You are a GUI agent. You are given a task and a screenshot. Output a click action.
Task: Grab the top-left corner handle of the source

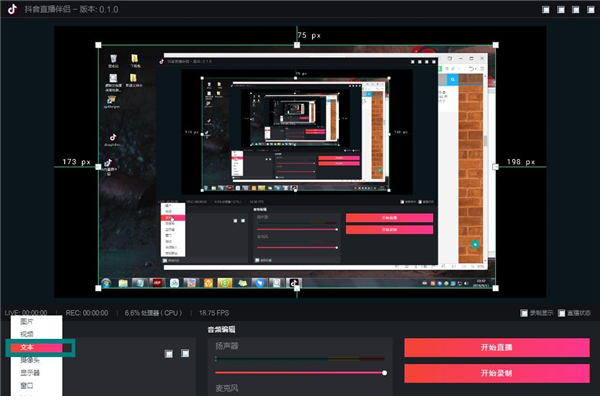(x=98, y=45)
